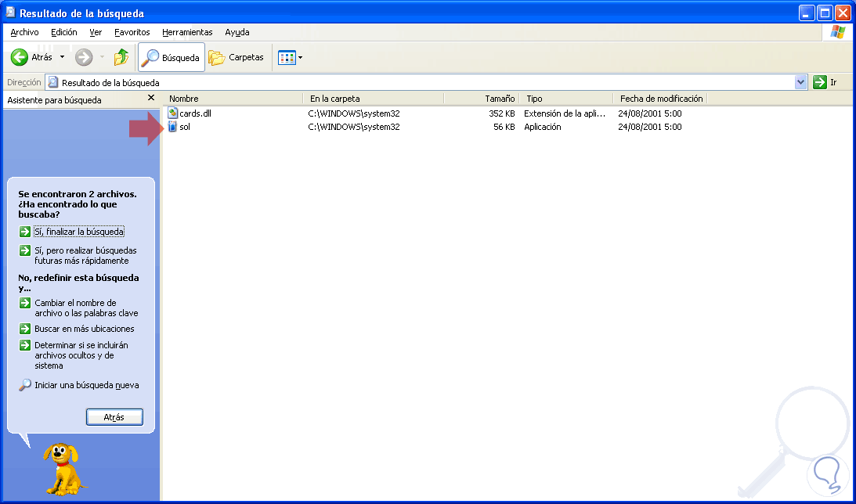The width and height of the screenshot is (856, 504).
Task: Sort by the Tipo column header
Action: tap(566, 99)
